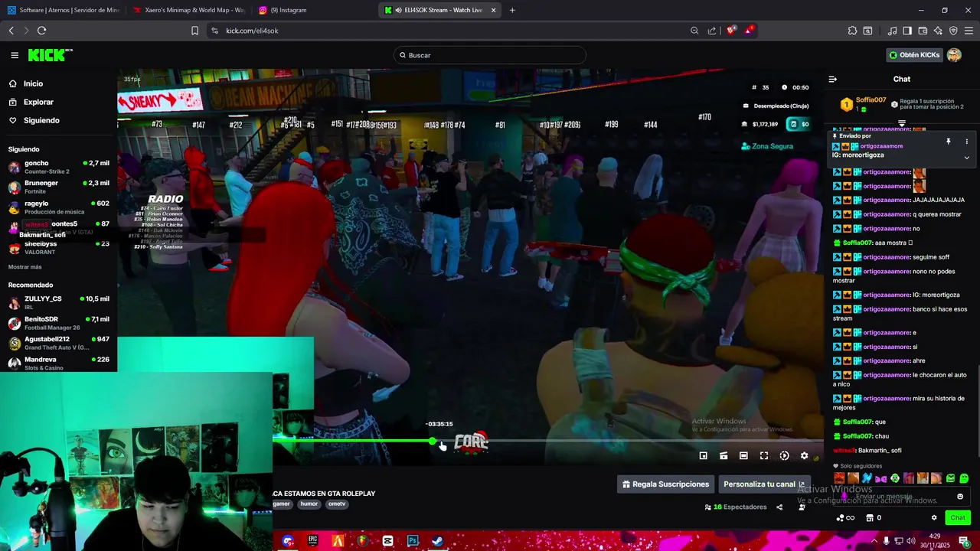Open the ZULLYY_CS recommended channel
980x551 pixels.
pos(58,302)
